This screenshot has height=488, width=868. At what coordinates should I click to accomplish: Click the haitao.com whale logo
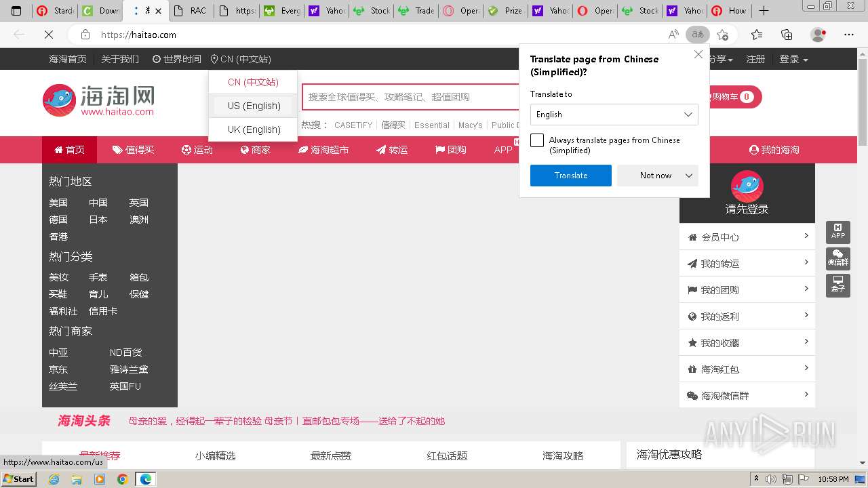point(98,100)
